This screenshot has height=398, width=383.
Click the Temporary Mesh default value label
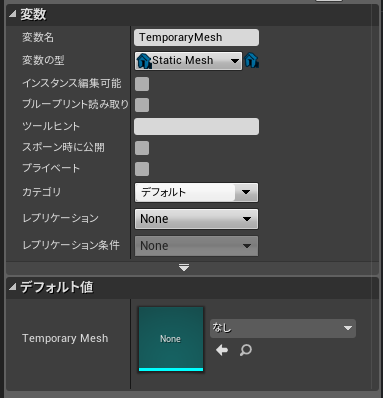pos(65,338)
